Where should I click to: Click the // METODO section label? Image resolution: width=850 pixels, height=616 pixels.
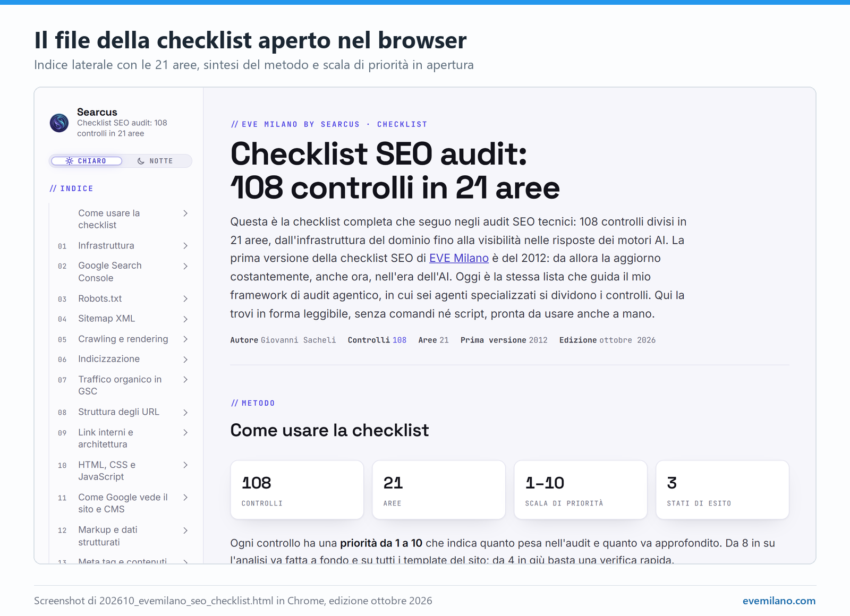pos(253,403)
